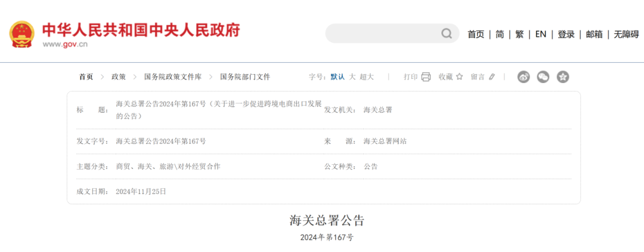The image size is (644, 252).
Task: Share via the WeChat icon
Action: pos(543,76)
